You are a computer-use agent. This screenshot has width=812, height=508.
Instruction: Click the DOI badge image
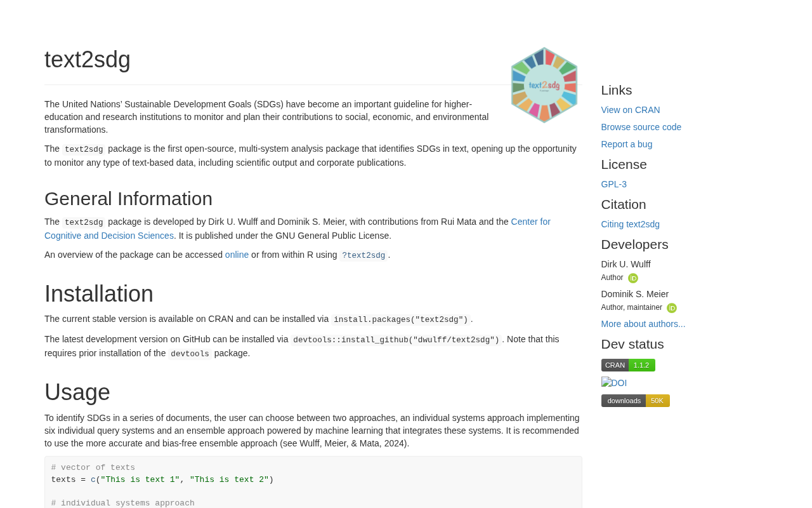point(614,383)
